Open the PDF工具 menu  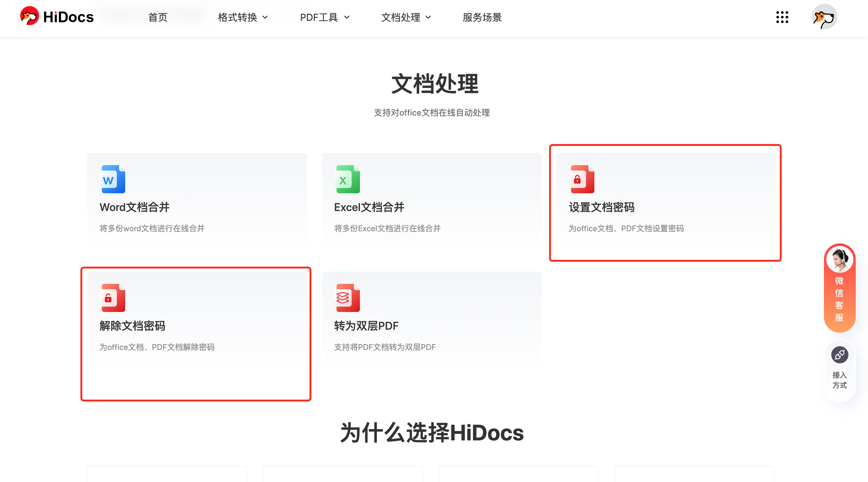point(319,17)
